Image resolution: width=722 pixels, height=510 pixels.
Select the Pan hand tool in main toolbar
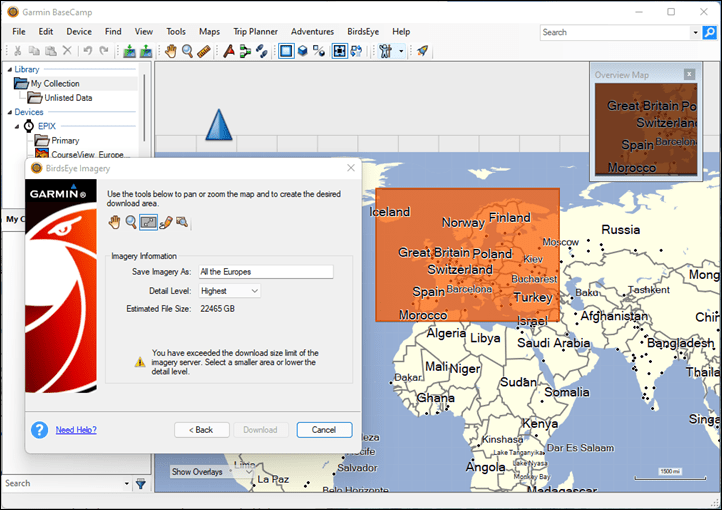pyautogui.click(x=171, y=51)
